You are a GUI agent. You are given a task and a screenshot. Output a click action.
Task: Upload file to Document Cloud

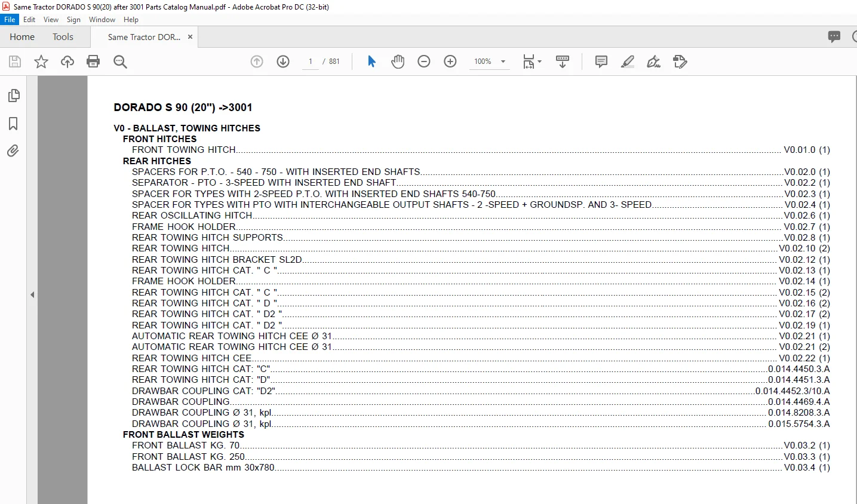point(67,62)
